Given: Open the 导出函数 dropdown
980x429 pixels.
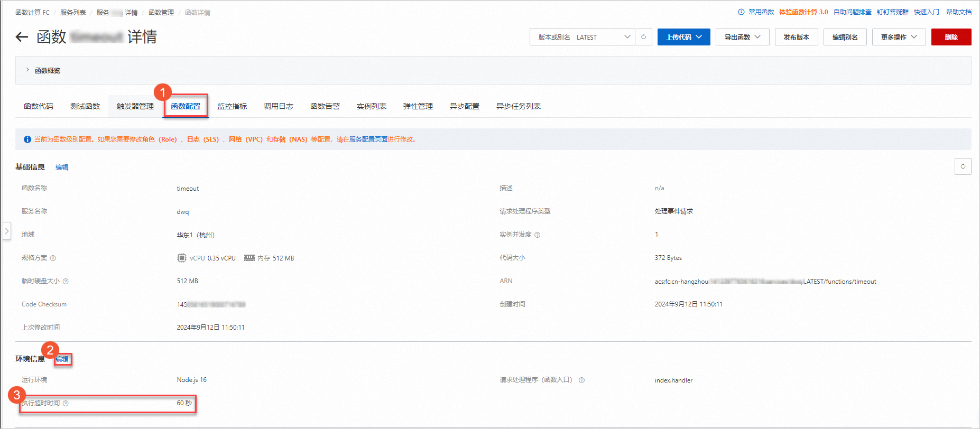Looking at the screenshot, I should click(742, 37).
